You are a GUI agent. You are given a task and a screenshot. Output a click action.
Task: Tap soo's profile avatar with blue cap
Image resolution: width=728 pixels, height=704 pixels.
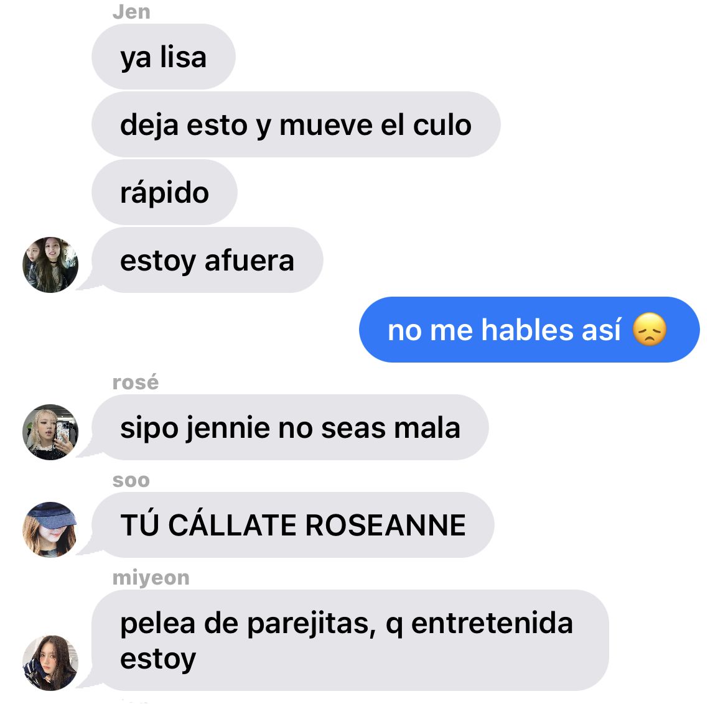[x=50, y=529]
